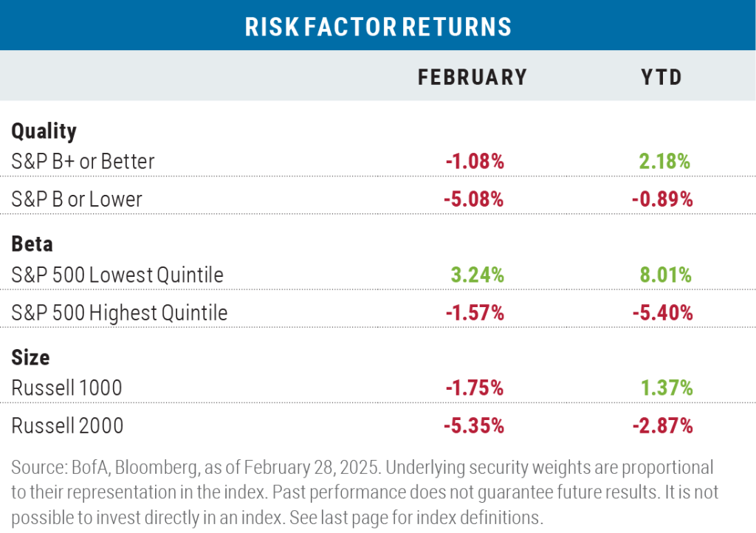Click the -5.35% February value

coord(474,425)
